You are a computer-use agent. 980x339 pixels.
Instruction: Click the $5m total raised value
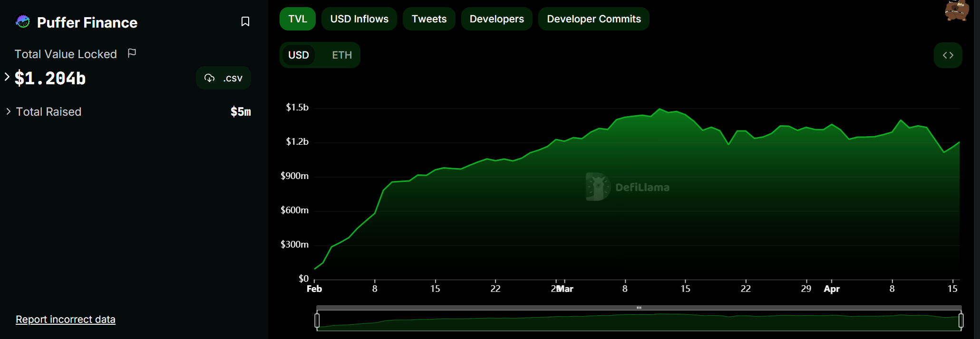pos(241,112)
